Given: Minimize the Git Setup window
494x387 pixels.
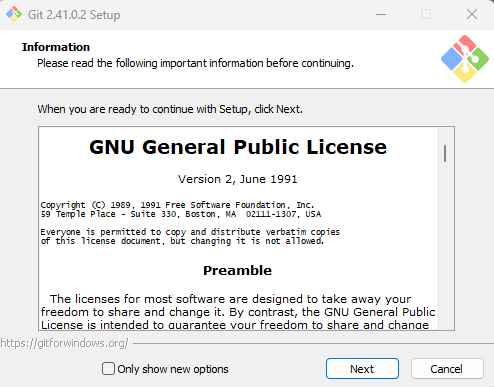Looking at the screenshot, I should click(x=381, y=14).
